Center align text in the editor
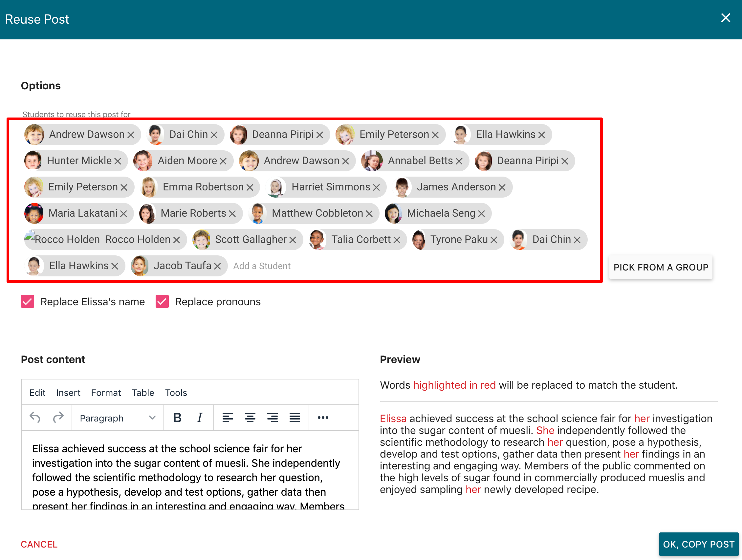Viewport: 742px width, 560px height. tap(250, 418)
